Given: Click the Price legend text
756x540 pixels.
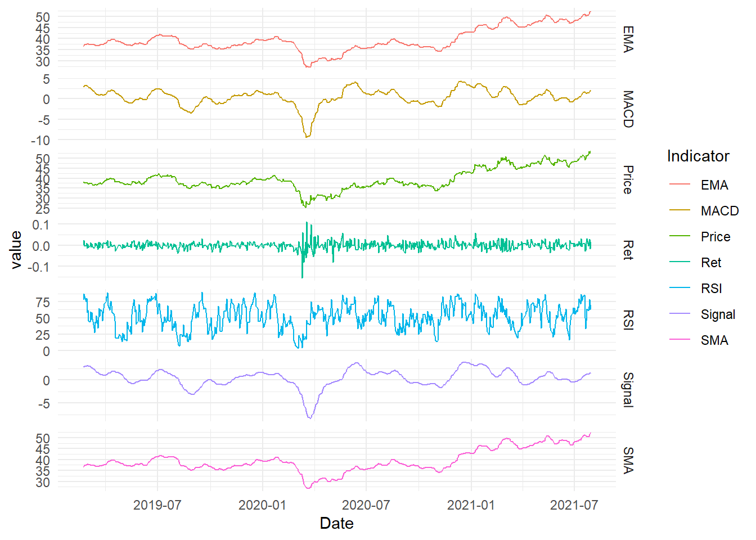Looking at the screenshot, I should (x=715, y=237).
